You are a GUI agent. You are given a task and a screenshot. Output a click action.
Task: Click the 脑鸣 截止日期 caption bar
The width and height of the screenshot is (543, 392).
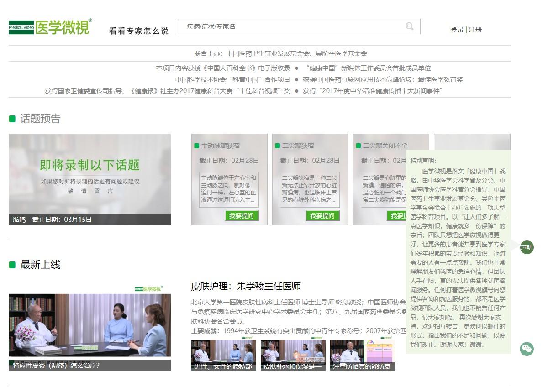point(90,220)
